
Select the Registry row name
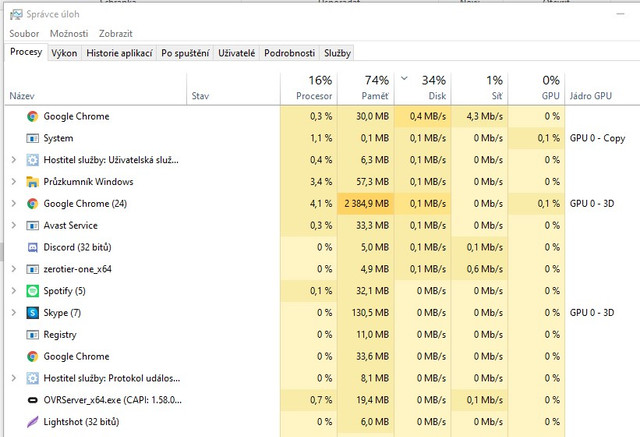tap(60, 335)
